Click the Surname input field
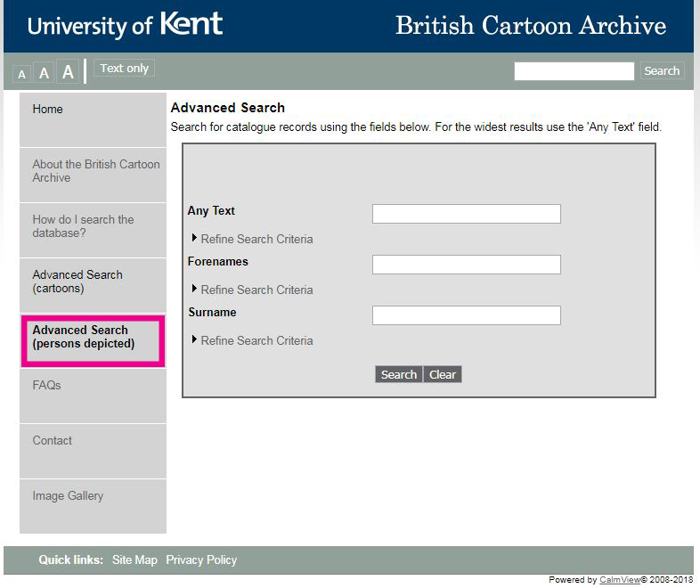 point(466,315)
